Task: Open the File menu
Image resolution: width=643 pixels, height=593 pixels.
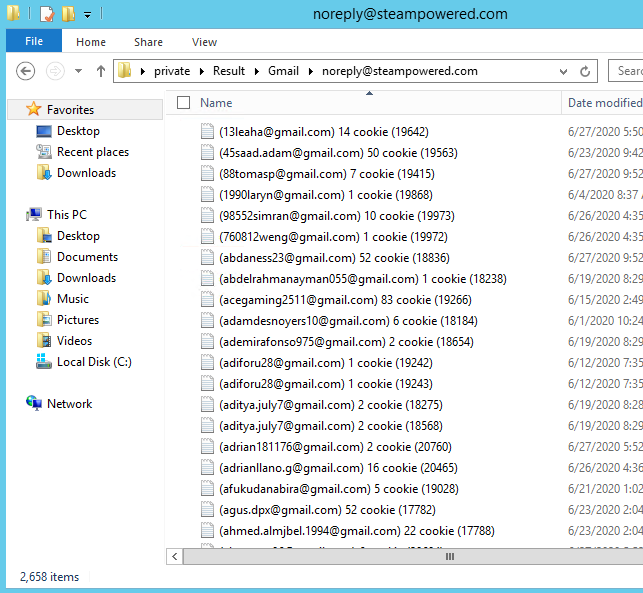Action: (34, 41)
